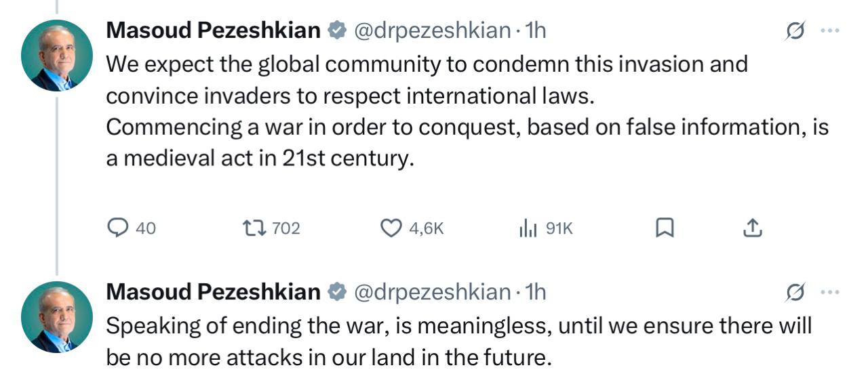868x372 pixels.
Task: Click the 1h timestamp on first tweet
Action: point(536,30)
